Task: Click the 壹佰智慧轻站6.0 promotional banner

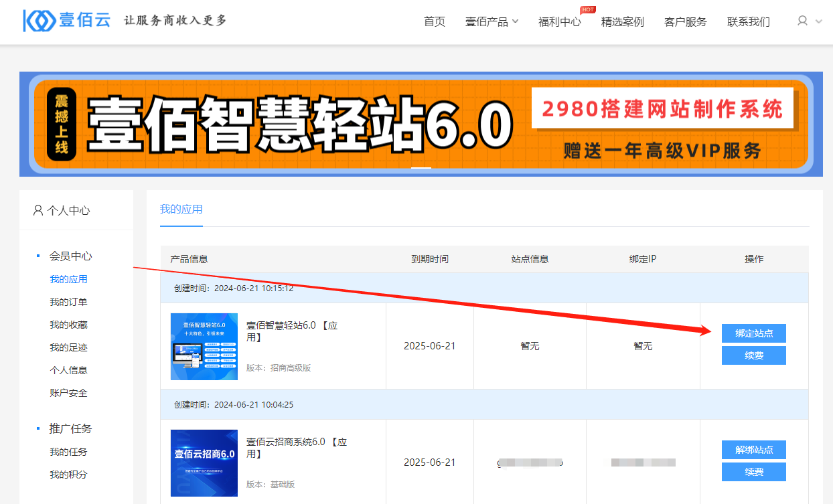Action: click(421, 124)
